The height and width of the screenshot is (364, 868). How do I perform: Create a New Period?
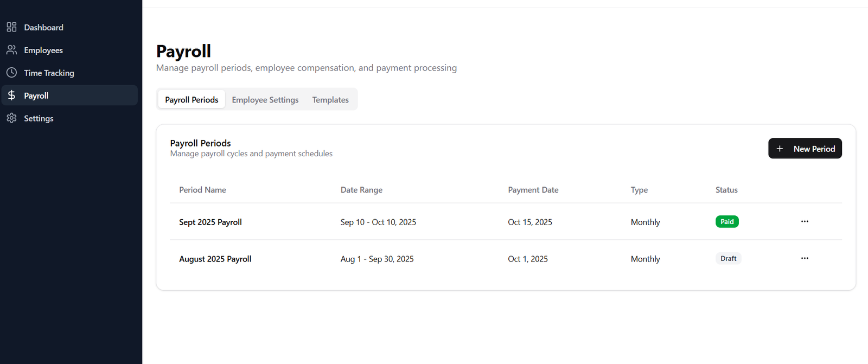pyautogui.click(x=805, y=149)
